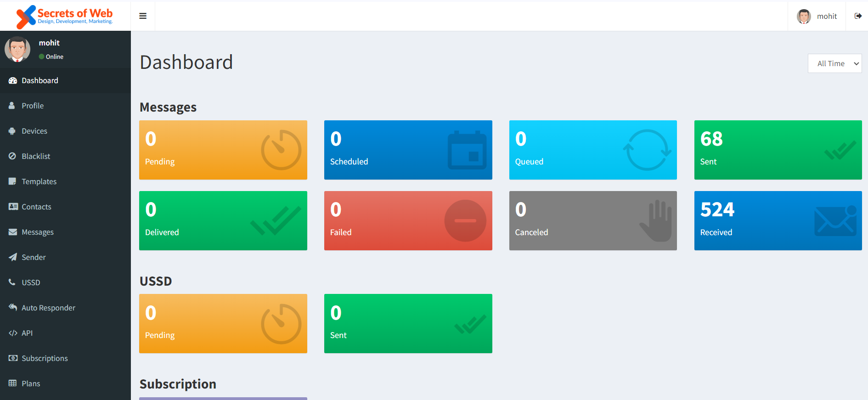Click the Blacklist ban icon in sidebar
This screenshot has height=400, width=868.
coord(12,156)
